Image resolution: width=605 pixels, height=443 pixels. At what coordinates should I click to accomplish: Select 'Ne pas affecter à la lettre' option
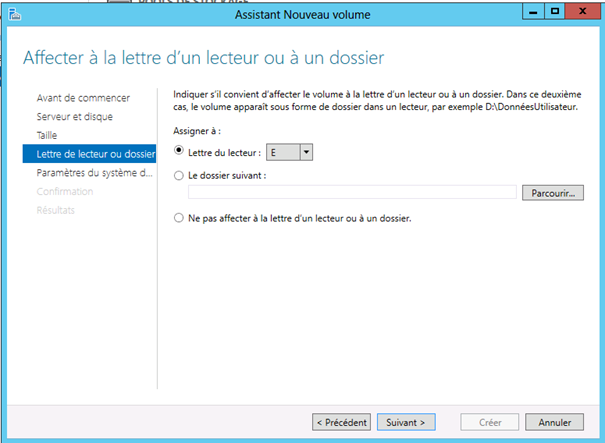click(x=179, y=217)
